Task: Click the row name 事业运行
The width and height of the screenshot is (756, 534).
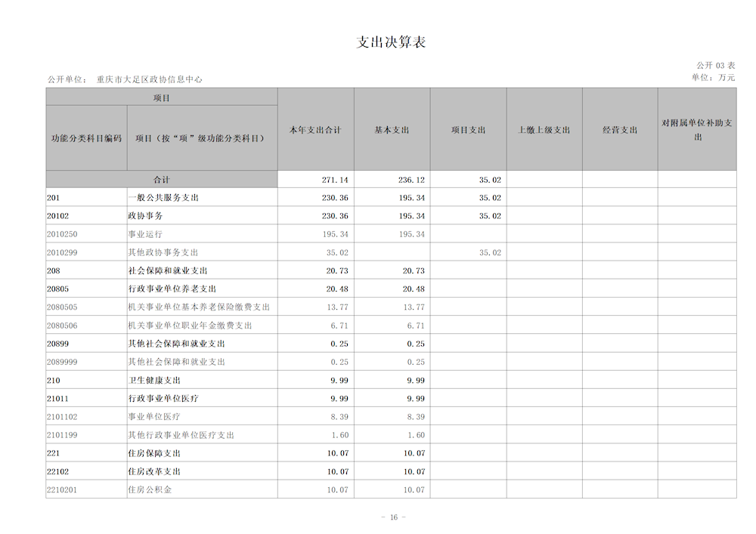Action: pyautogui.click(x=146, y=234)
